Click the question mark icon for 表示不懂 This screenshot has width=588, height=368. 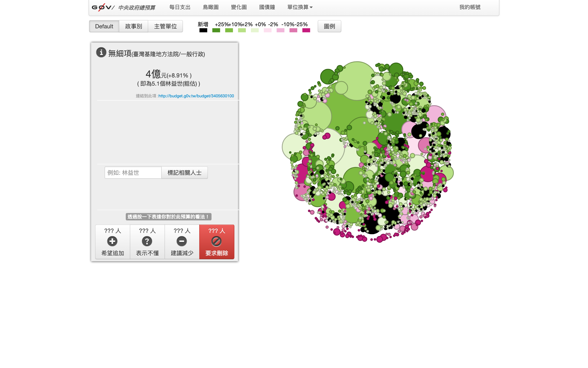pyautogui.click(x=147, y=241)
